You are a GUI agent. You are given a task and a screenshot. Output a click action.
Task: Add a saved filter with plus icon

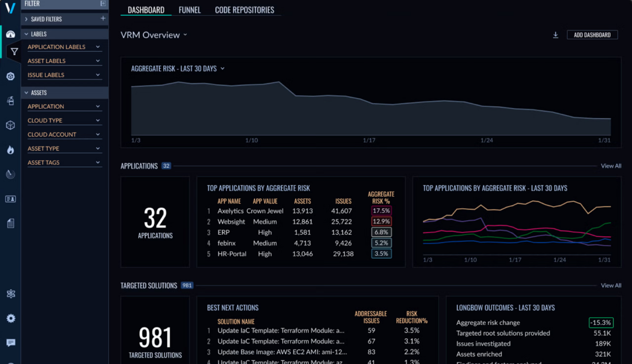pyautogui.click(x=103, y=19)
